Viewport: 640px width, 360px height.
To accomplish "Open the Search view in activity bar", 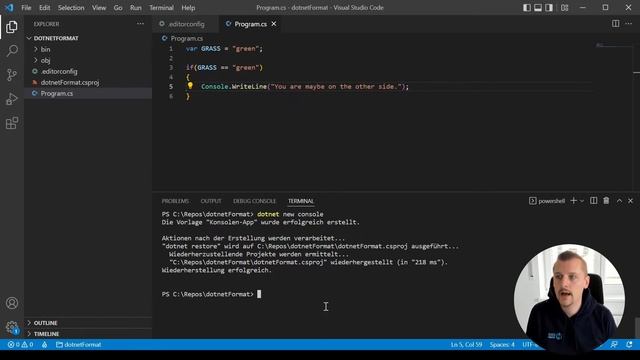I will (x=12, y=51).
